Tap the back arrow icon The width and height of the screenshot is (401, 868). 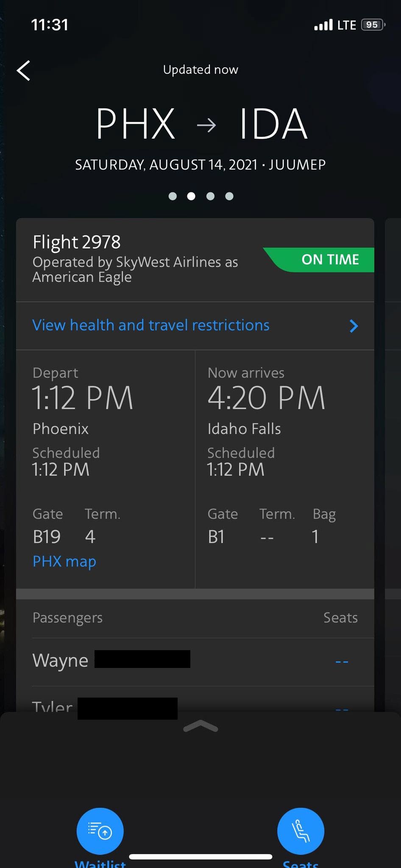pos(24,70)
